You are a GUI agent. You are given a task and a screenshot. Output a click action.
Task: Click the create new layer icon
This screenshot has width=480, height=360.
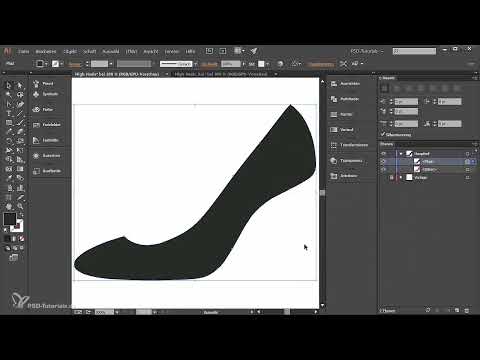pyautogui.click(x=457, y=310)
